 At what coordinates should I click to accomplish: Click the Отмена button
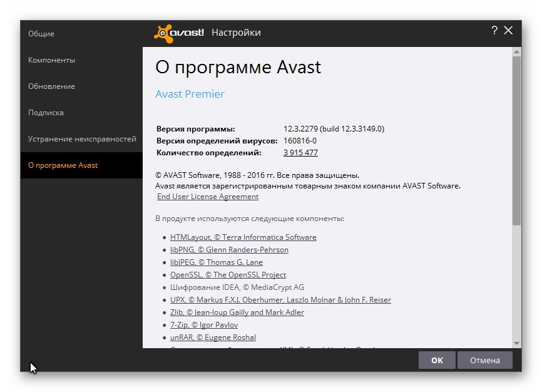tap(484, 360)
